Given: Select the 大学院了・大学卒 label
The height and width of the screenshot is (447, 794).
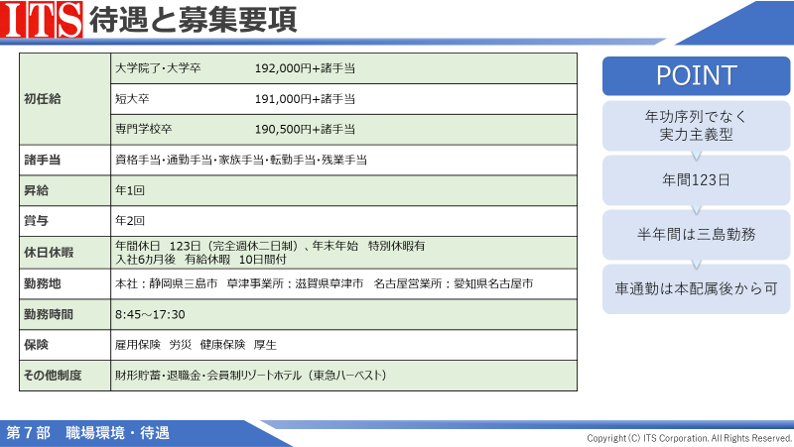Looking at the screenshot, I should pyautogui.click(x=158, y=68).
